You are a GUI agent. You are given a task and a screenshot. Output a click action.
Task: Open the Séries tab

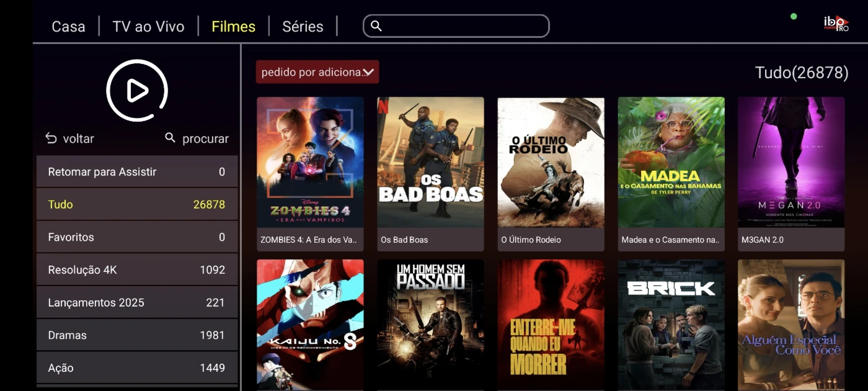(x=303, y=27)
